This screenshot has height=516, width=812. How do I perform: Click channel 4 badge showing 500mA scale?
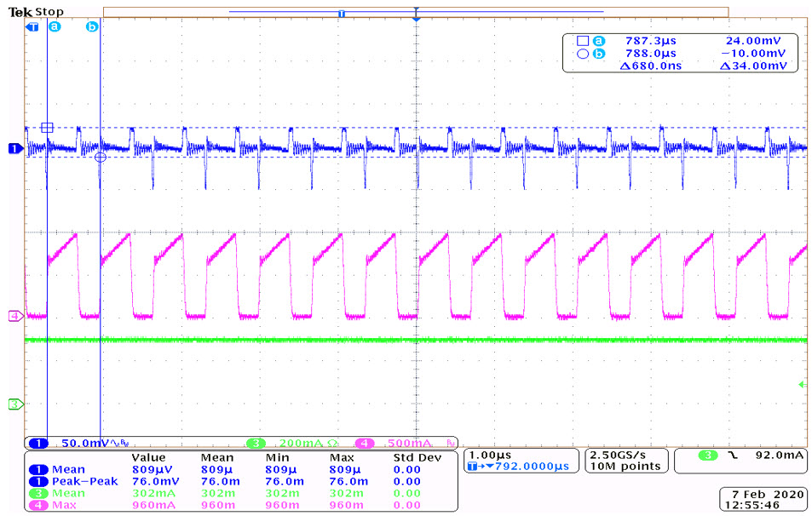coord(400,444)
